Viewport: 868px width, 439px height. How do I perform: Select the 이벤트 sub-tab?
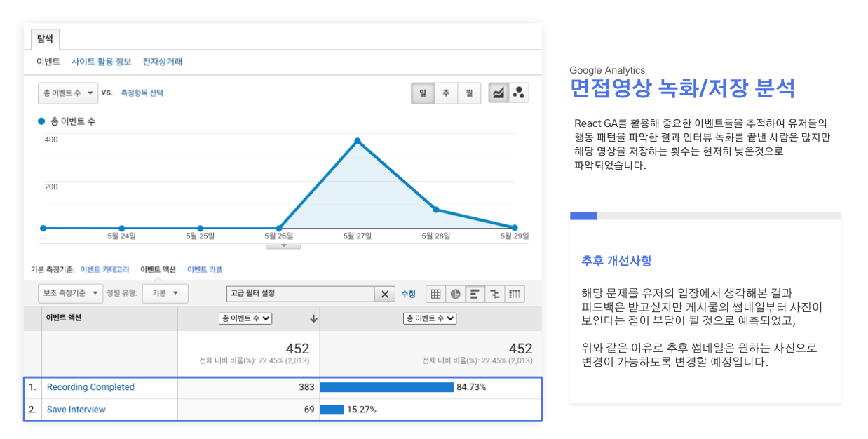(48, 62)
